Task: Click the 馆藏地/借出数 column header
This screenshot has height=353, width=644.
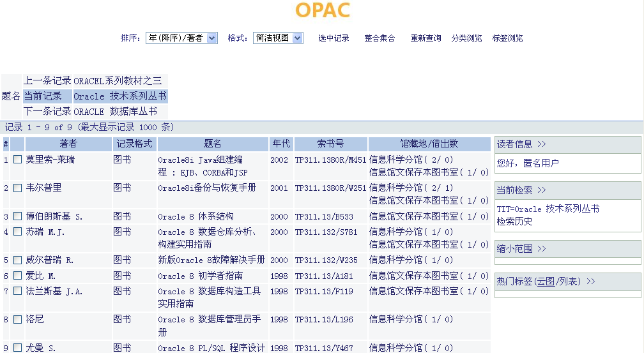Action: click(x=429, y=144)
